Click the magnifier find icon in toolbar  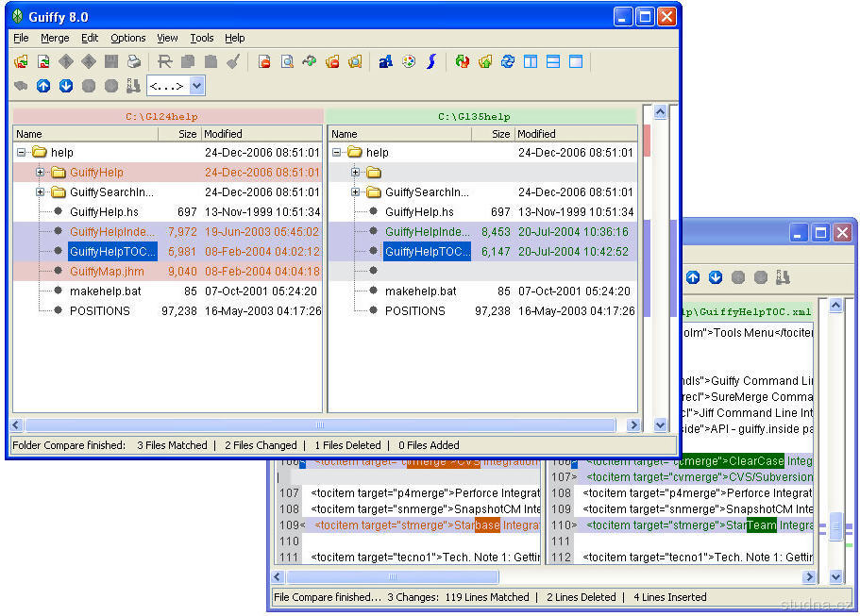click(287, 62)
